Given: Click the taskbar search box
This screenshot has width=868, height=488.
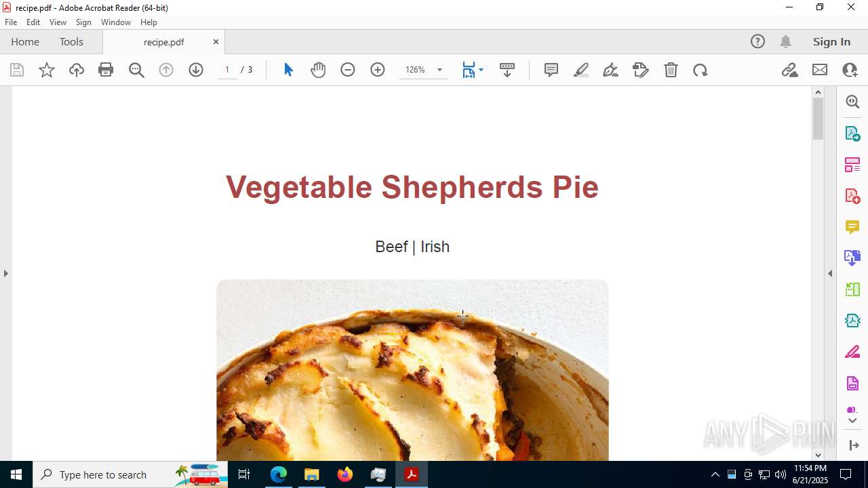Looking at the screenshot, I should click(x=130, y=474).
